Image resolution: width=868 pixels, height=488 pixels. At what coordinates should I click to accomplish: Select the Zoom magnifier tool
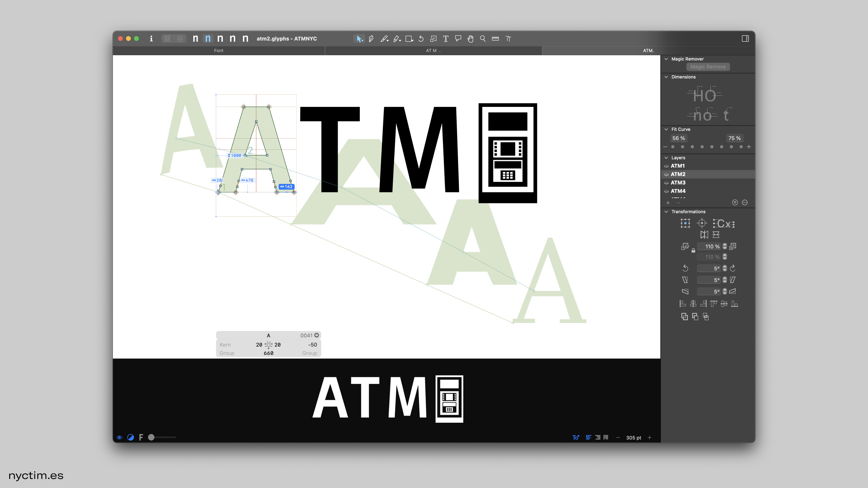483,39
